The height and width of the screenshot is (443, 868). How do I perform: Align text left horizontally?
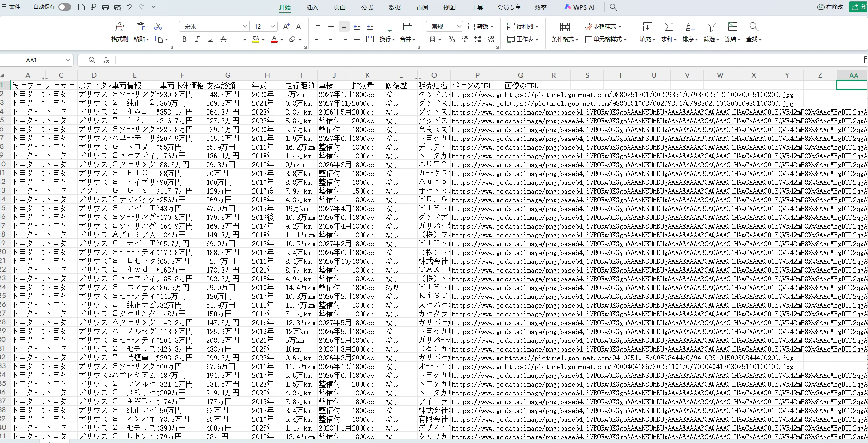[x=318, y=39]
